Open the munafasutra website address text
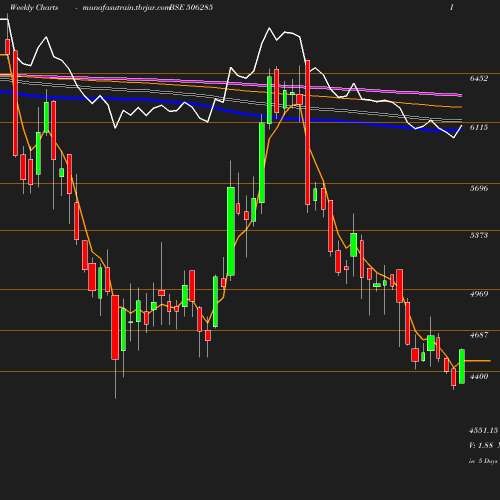The height and width of the screenshot is (500, 500). pos(127,8)
